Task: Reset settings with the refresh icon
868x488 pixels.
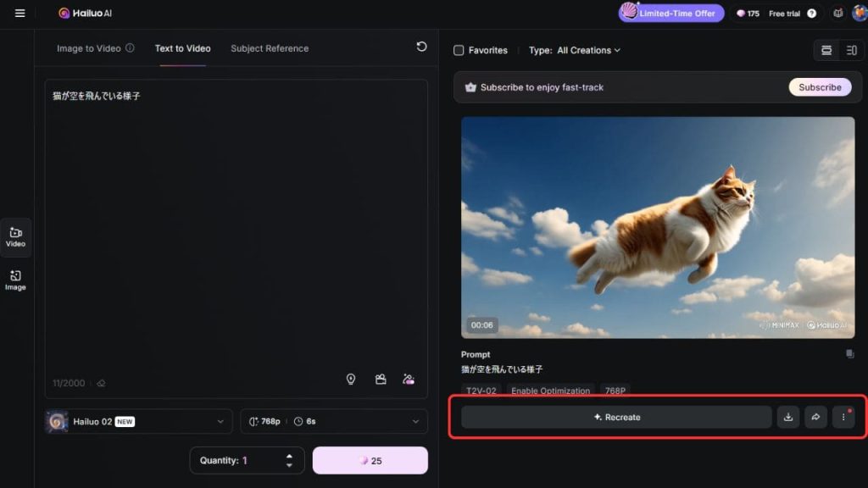Action: coord(421,47)
